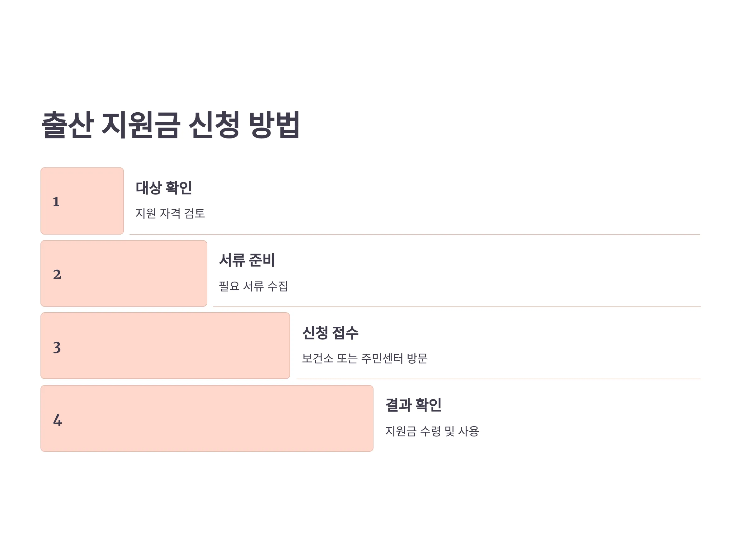Select the pink box numbered 4
The height and width of the screenshot is (560, 747).
point(207,418)
